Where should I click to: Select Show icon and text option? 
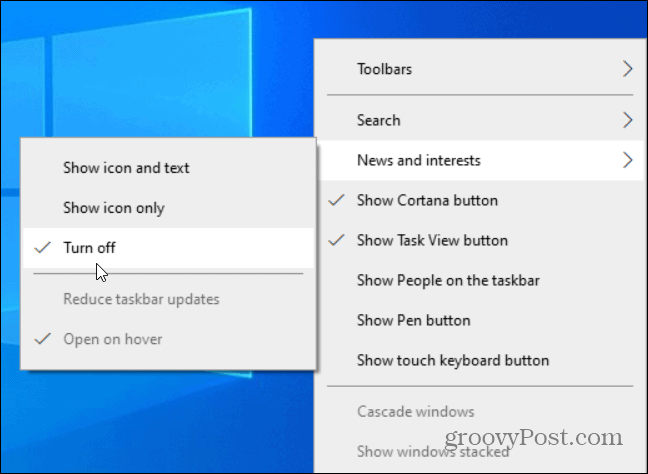coord(168,168)
